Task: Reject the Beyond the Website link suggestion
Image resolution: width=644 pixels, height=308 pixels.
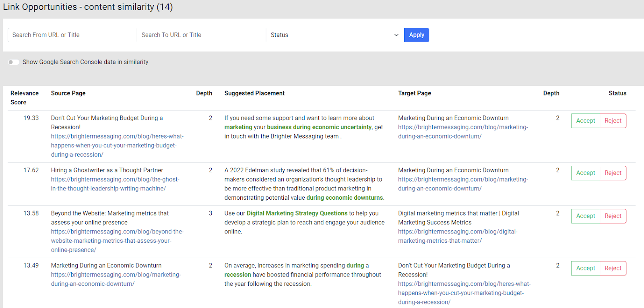Action: pyautogui.click(x=613, y=216)
